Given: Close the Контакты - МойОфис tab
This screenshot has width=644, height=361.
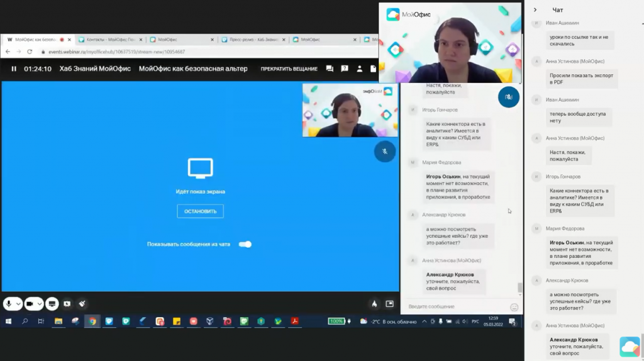Looking at the screenshot, I should [140, 40].
